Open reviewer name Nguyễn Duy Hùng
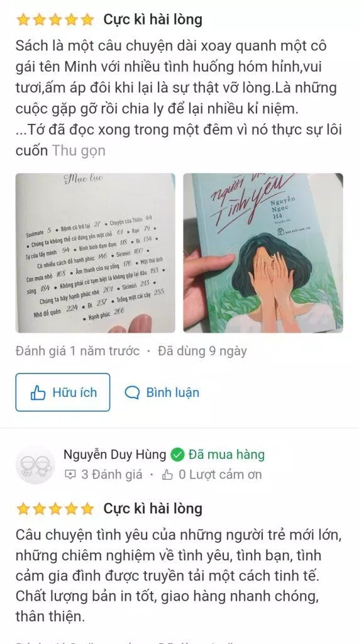The image size is (359, 644). [x=115, y=455]
